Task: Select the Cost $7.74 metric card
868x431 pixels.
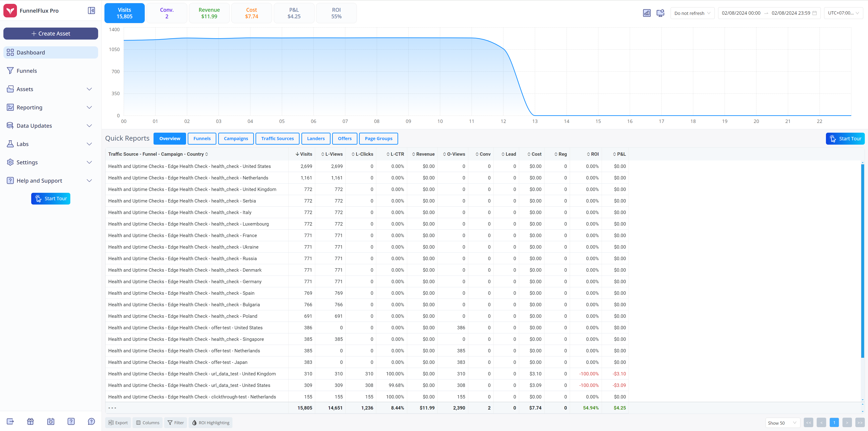Action: pyautogui.click(x=251, y=13)
